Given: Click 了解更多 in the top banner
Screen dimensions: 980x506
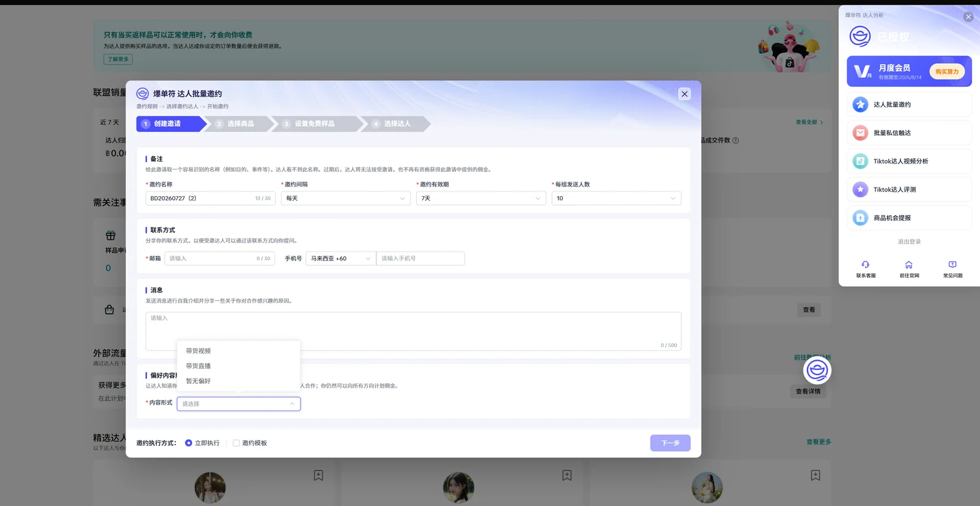Looking at the screenshot, I should (x=118, y=59).
